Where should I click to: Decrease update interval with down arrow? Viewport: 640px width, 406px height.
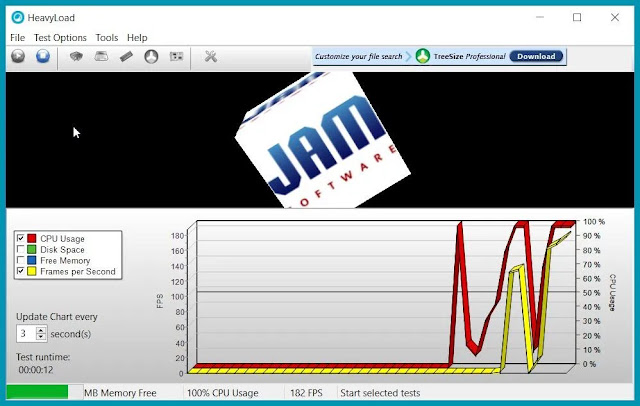(41, 337)
